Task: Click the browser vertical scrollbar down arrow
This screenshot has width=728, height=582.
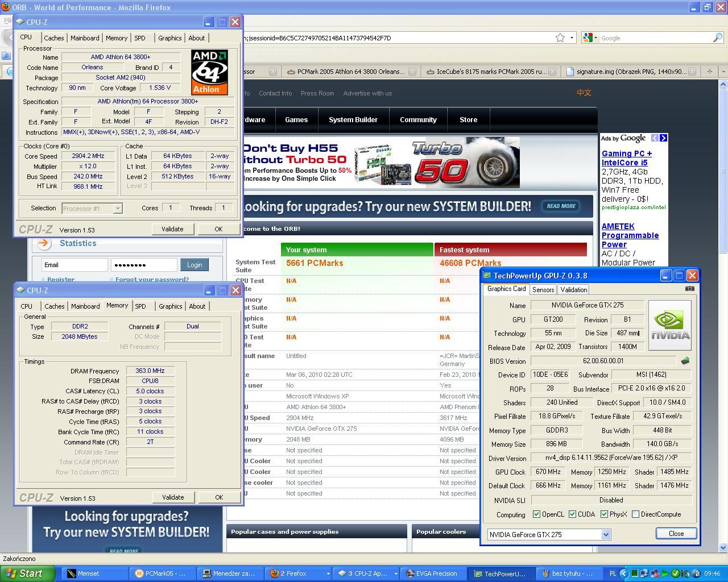Action: 723,548
